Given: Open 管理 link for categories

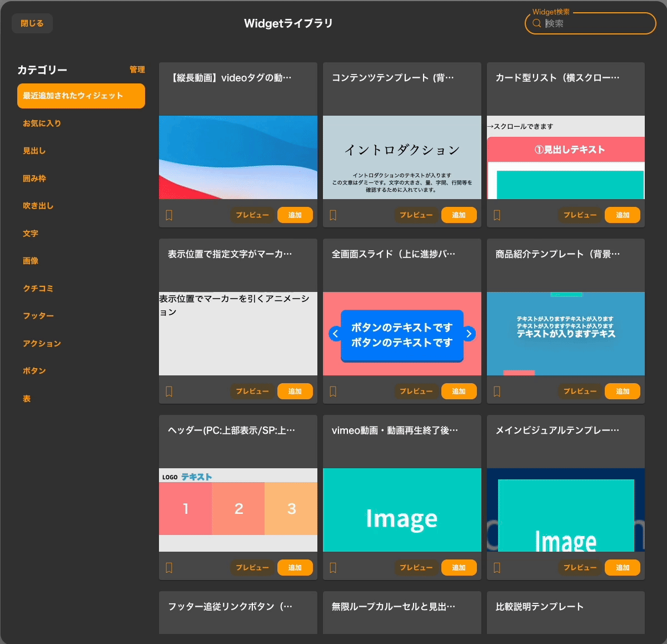Looking at the screenshot, I should click(137, 70).
